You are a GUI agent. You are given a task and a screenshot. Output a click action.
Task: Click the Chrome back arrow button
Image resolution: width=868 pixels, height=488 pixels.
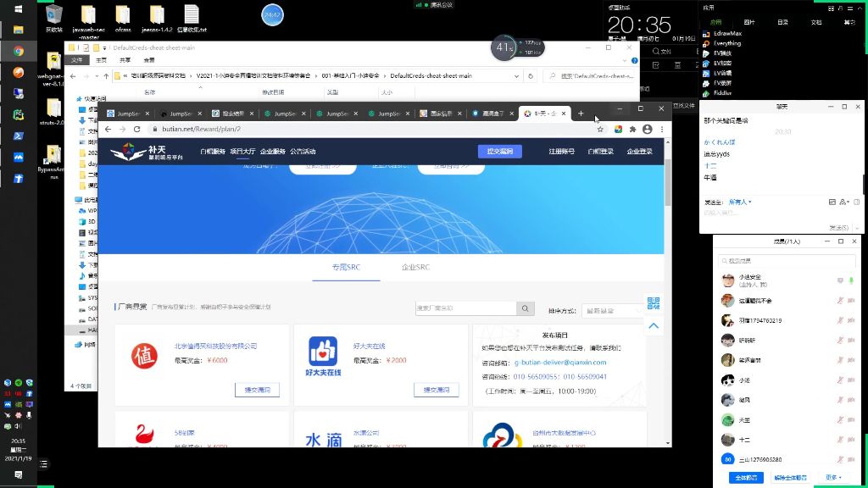point(108,129)
